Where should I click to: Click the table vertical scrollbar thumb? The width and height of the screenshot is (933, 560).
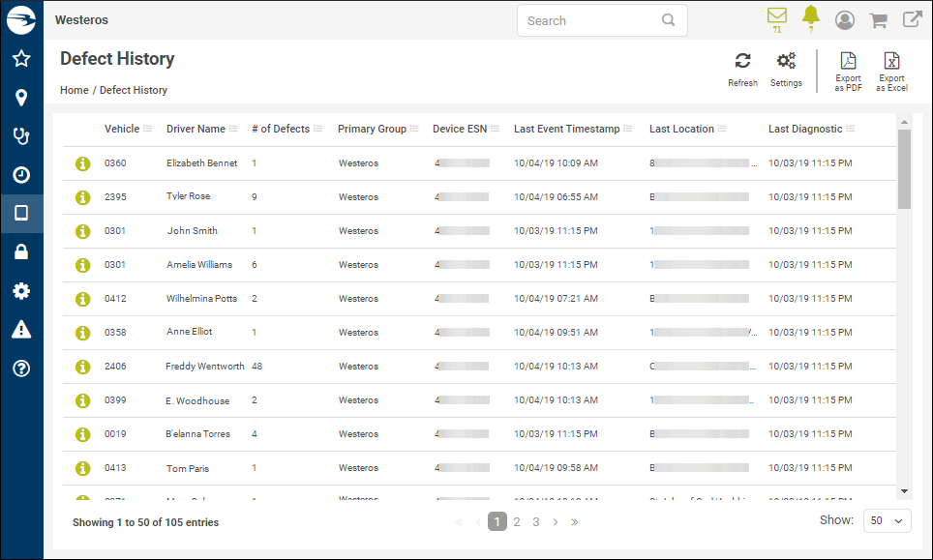click(x=904, y=169)
